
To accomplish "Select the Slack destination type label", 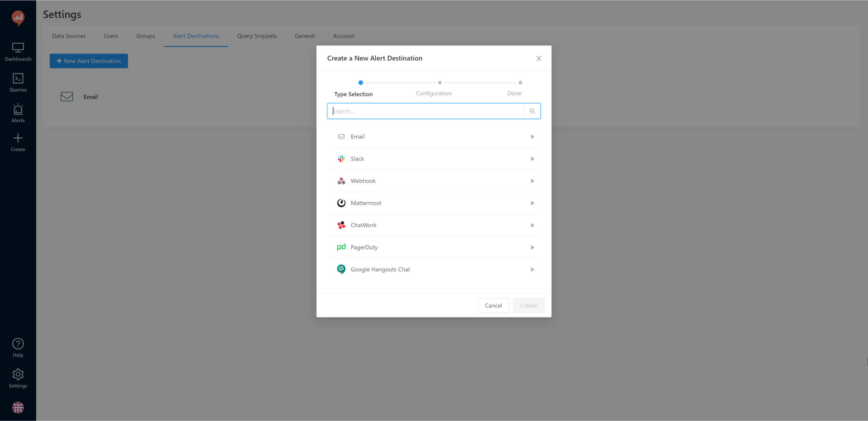I will pyautogui.click(x=357, y=159).
